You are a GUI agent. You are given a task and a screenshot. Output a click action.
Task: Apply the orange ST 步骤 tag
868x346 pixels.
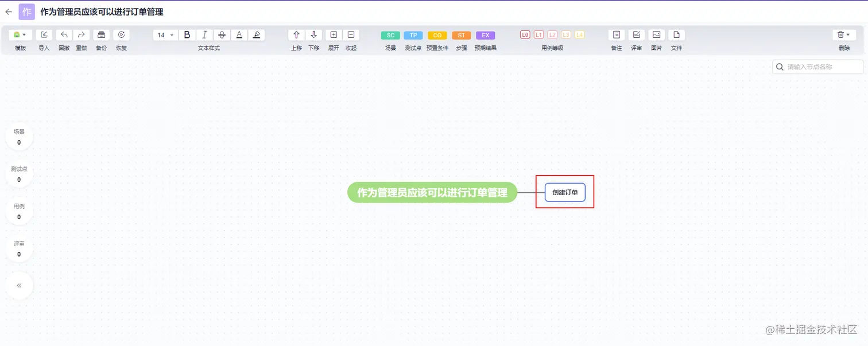pos(462,36)
